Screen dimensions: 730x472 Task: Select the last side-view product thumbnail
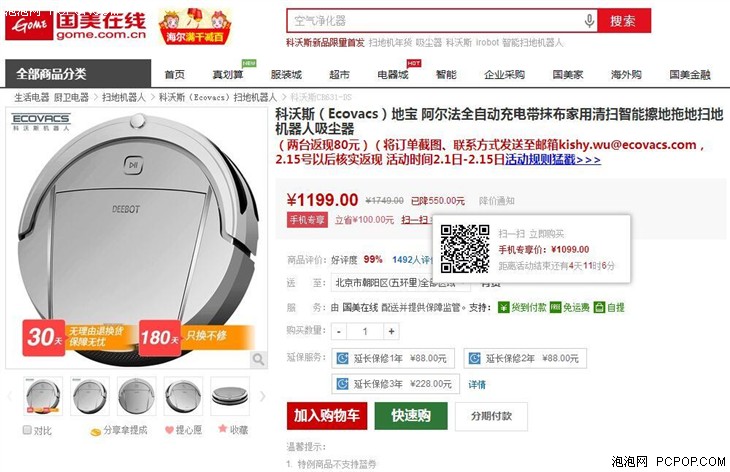coord(230,396)
